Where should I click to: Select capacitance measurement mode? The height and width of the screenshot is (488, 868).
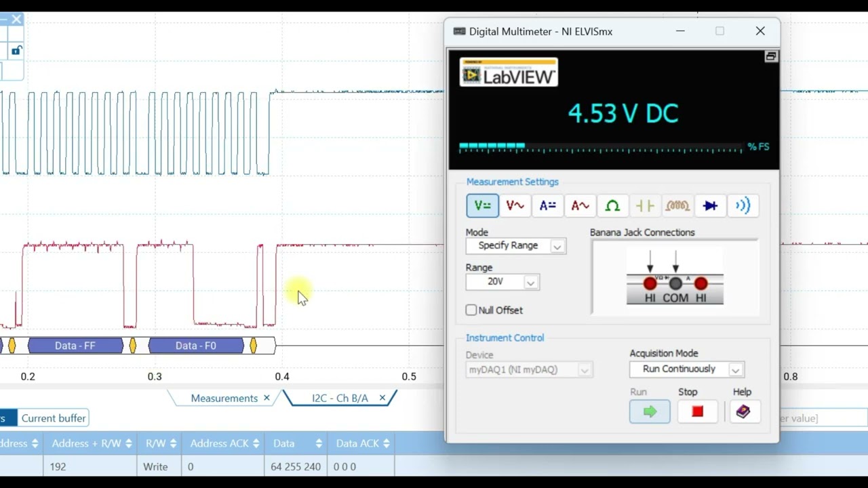[645, 205]
